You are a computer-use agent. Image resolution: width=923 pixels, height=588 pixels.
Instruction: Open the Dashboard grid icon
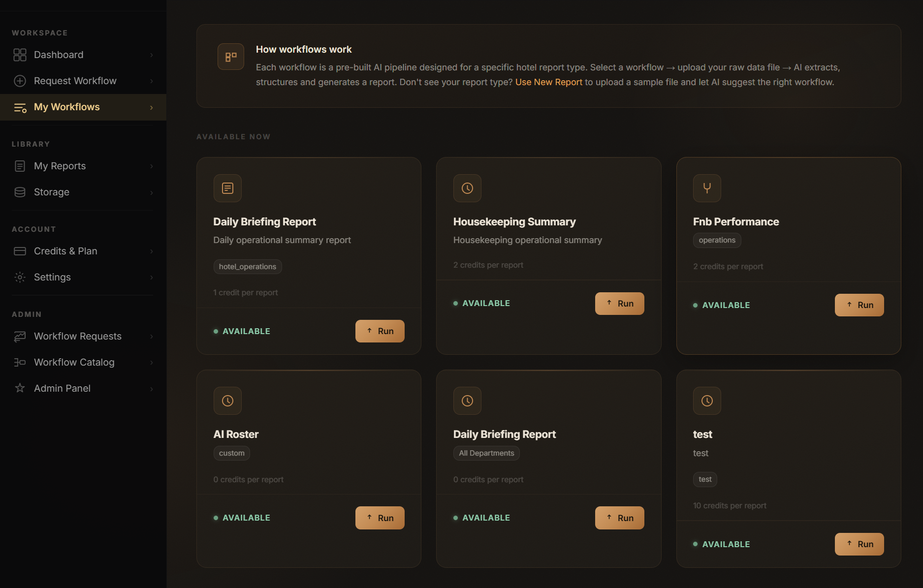click(x=20, y=55)
